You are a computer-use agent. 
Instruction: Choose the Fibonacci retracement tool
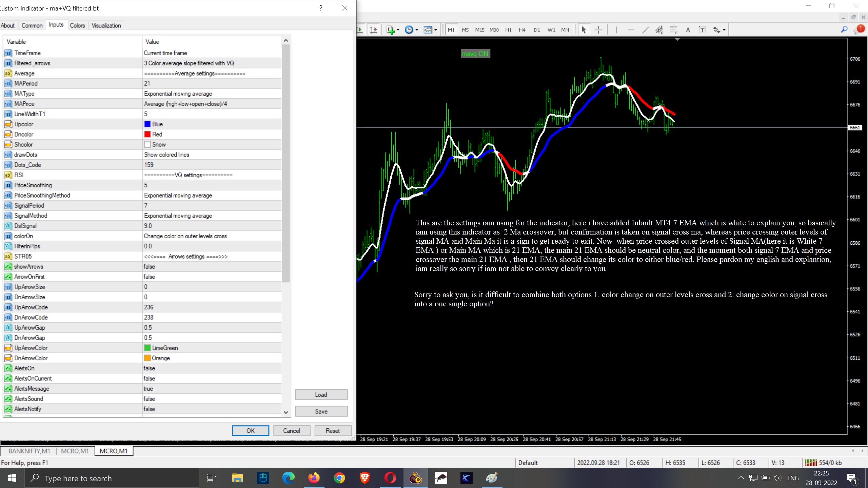click(674, 30)
